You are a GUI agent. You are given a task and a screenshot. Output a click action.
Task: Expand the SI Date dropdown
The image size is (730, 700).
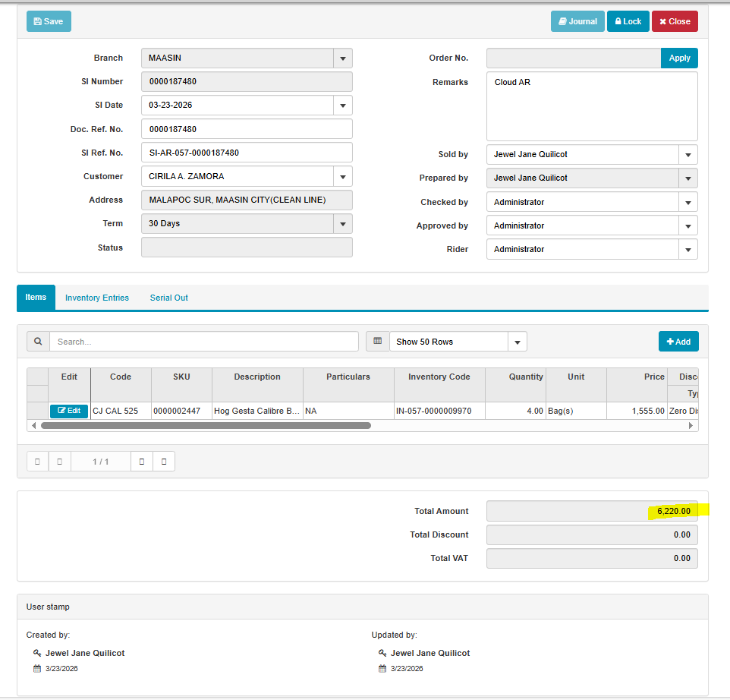342,106
